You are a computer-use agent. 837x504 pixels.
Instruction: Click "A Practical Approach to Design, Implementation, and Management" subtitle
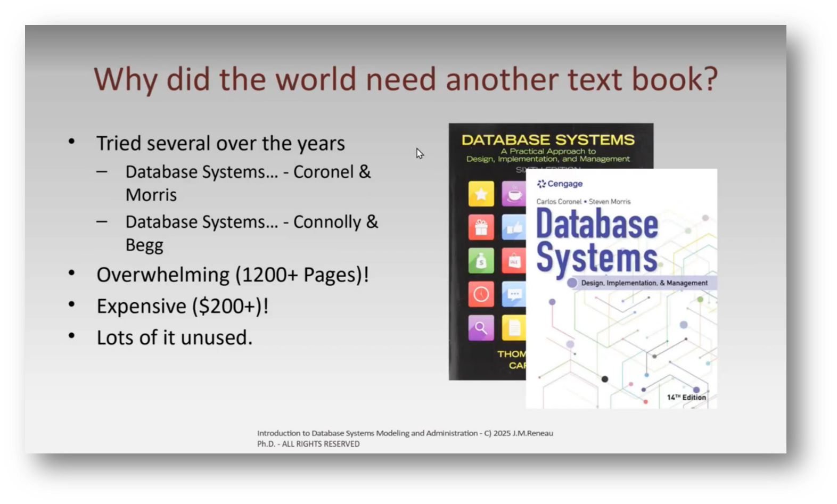(x=548, y=155)
